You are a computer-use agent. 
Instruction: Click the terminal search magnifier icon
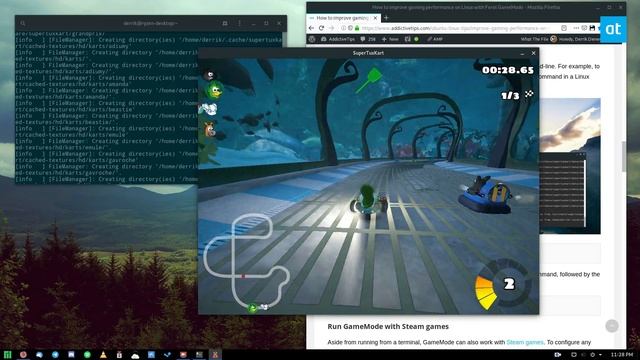pyautogui.click(x=23, y=24)
